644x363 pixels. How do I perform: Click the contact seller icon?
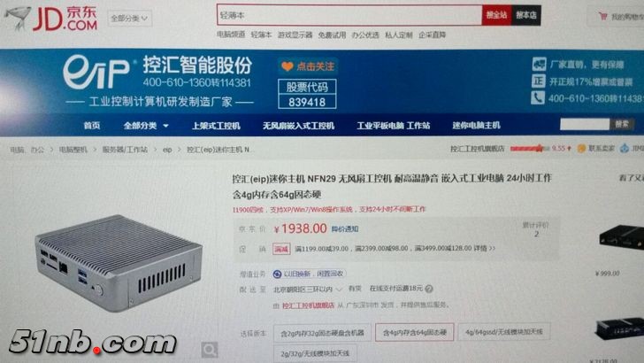(x=581, y=149)
